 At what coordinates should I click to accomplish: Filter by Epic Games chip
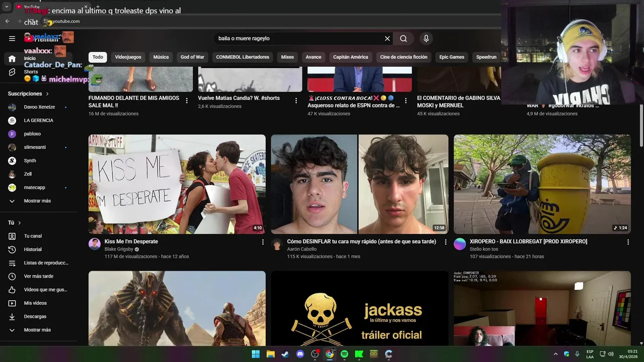pyautogui.click(x=452, y=57)
